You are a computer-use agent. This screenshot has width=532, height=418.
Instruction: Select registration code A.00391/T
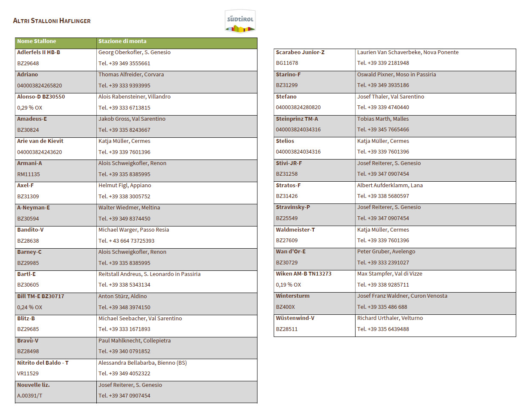point(30,396)
